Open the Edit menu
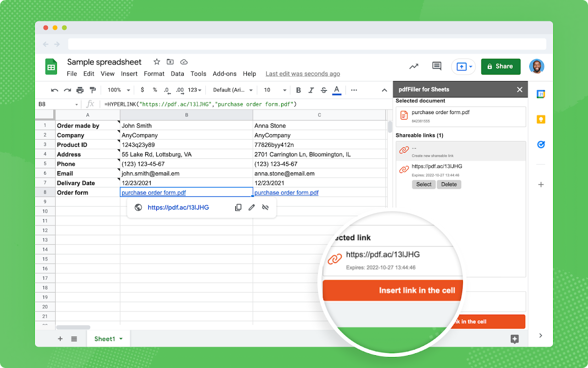 pyautogui.click(x=89, y=74)
